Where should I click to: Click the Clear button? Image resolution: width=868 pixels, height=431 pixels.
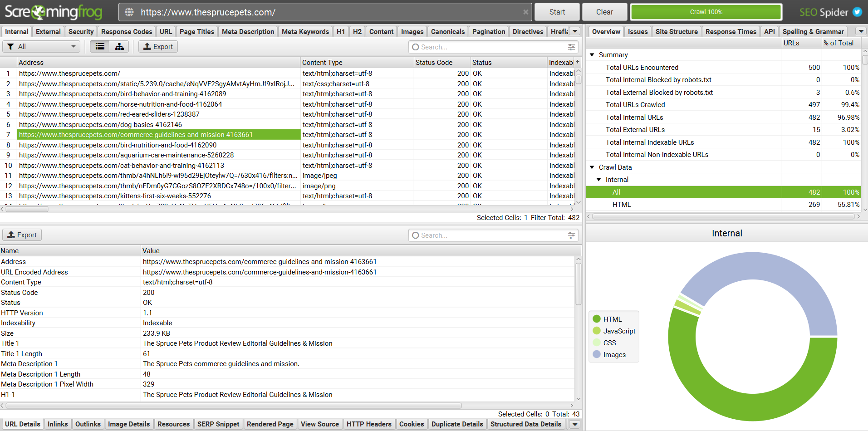coord(604,12)
